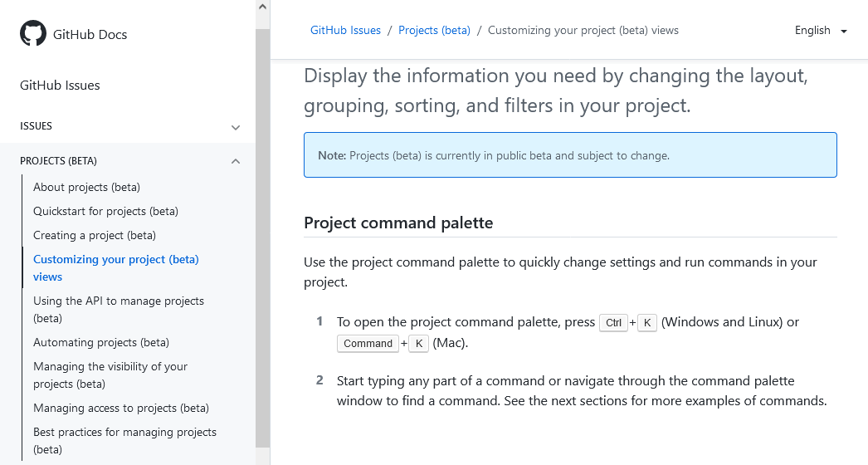Collapse the PROJECTS (BETA) section chevron

tap(236, 161)
